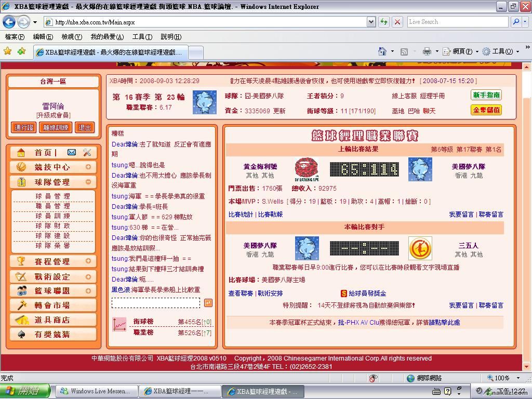Expand 賽程管理 menu section
The image size is (532, 399).
click(88, 261)
